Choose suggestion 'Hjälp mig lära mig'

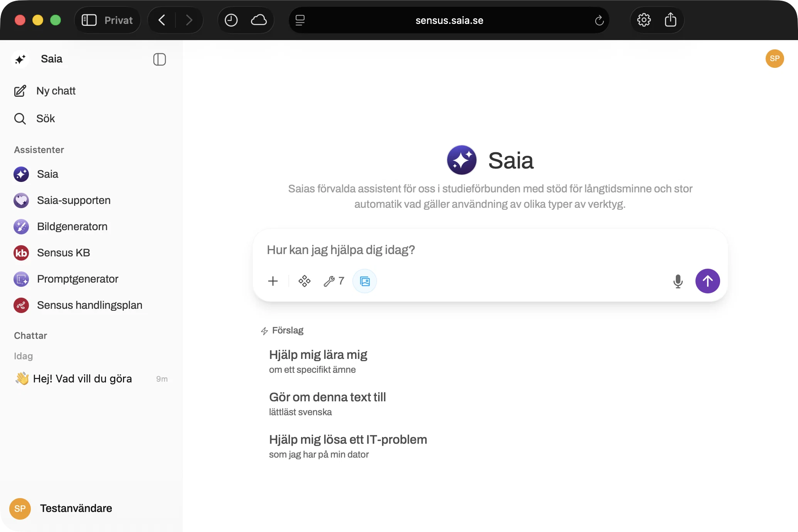point(318,361)
